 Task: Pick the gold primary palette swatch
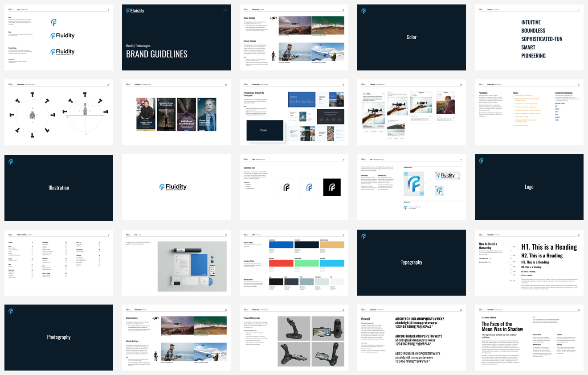tap(332, 245)
